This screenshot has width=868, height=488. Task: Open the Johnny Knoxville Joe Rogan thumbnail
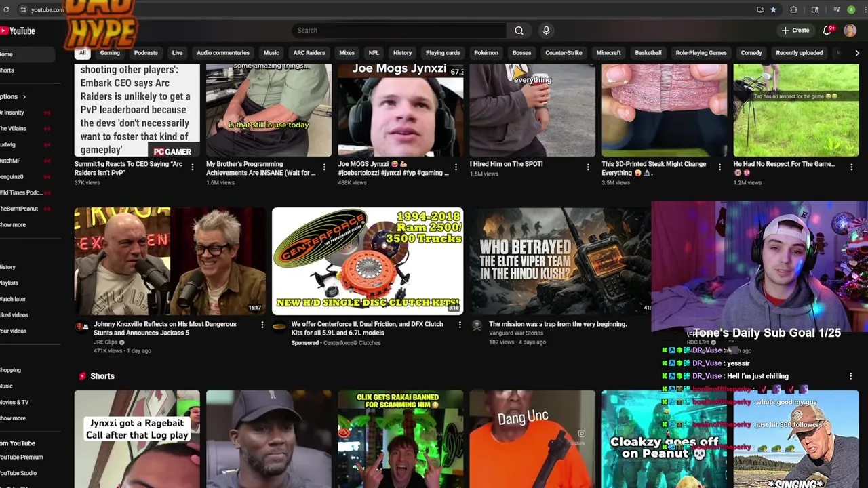(x=170, y=262)
